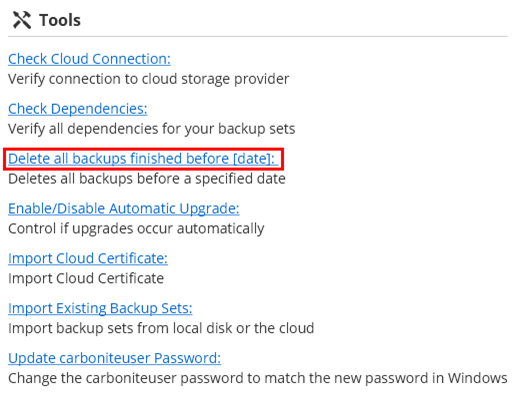Select text 'Verify connection to cloud storage provider'
This screenshot has height=399, width=516.
[149, 79]
